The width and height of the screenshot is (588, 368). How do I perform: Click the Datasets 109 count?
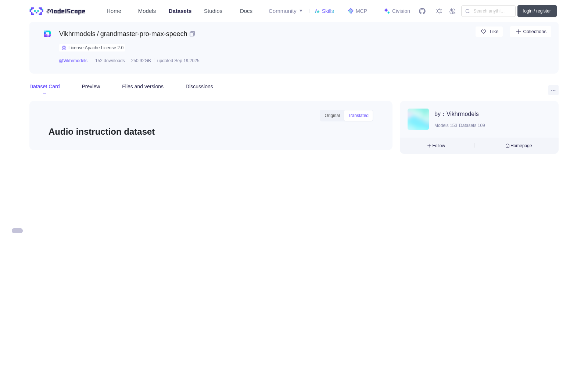coord(472,125)
